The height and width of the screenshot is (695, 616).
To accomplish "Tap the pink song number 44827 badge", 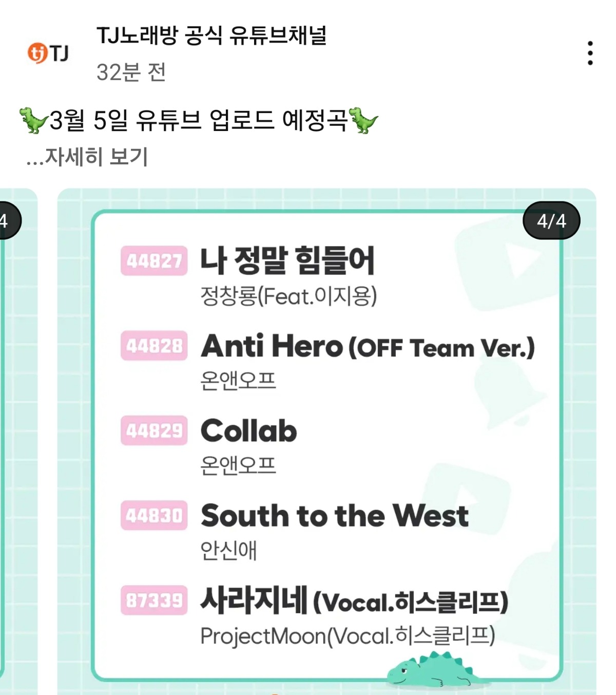I will click(x=154, y=261).
